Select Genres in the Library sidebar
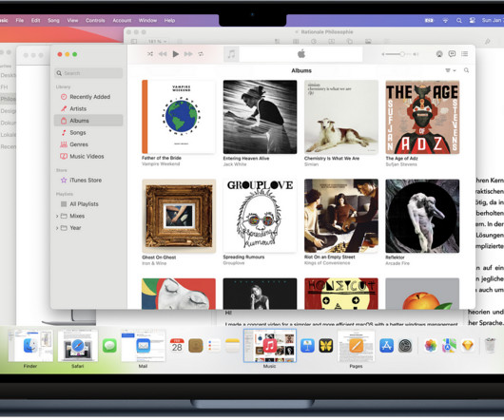This screenshot has height=420, width=504. (x=88, y=144)
